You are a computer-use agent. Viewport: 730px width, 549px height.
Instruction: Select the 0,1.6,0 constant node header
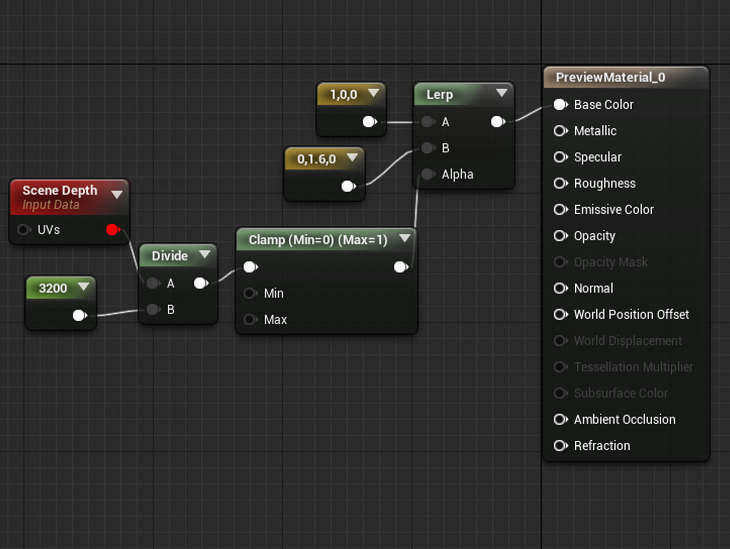click(314, 158)
